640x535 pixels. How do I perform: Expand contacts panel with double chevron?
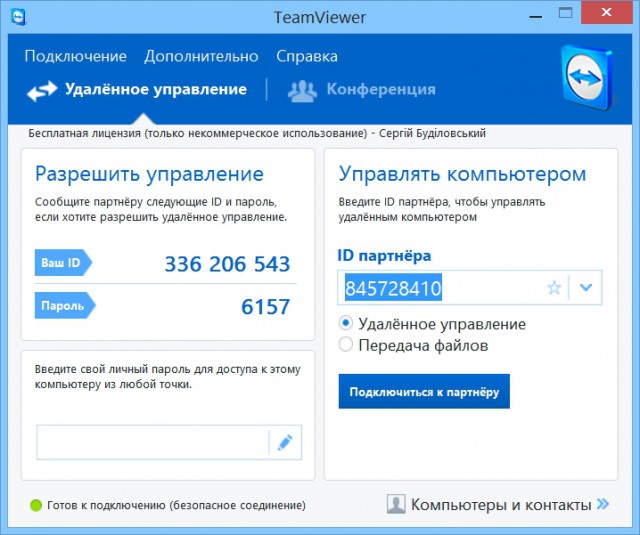602,504
